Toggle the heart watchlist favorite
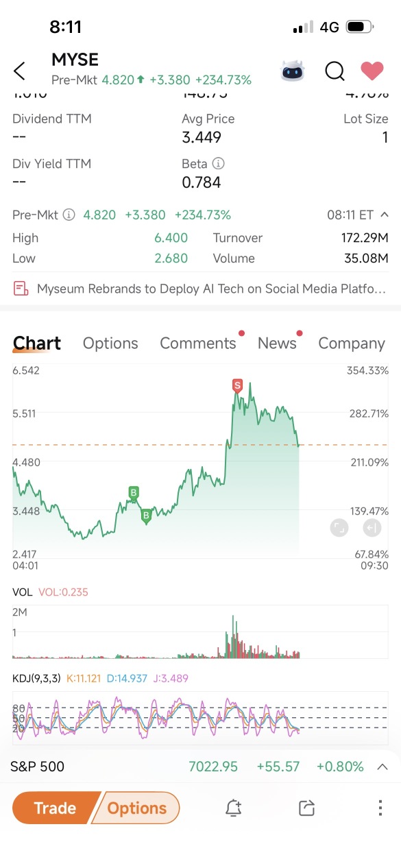The width and height of the screenshot is (401, 868). click(x=372, y=71)
